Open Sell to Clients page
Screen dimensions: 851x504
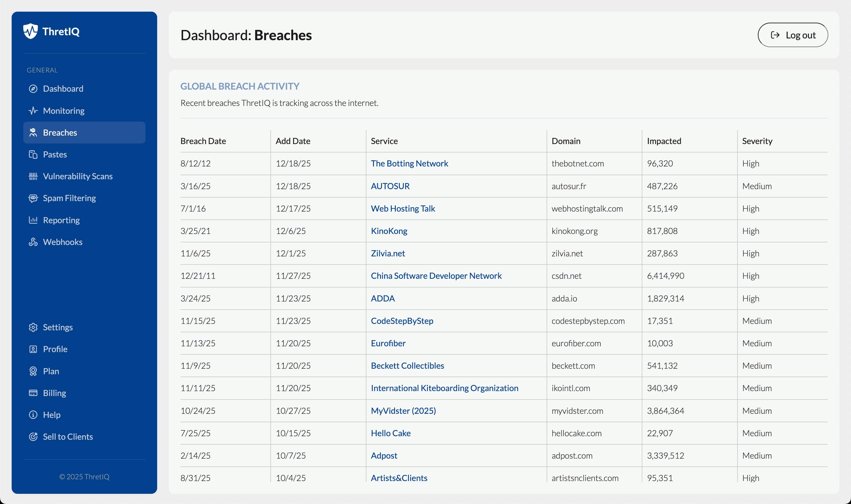(x=68, y=437)
